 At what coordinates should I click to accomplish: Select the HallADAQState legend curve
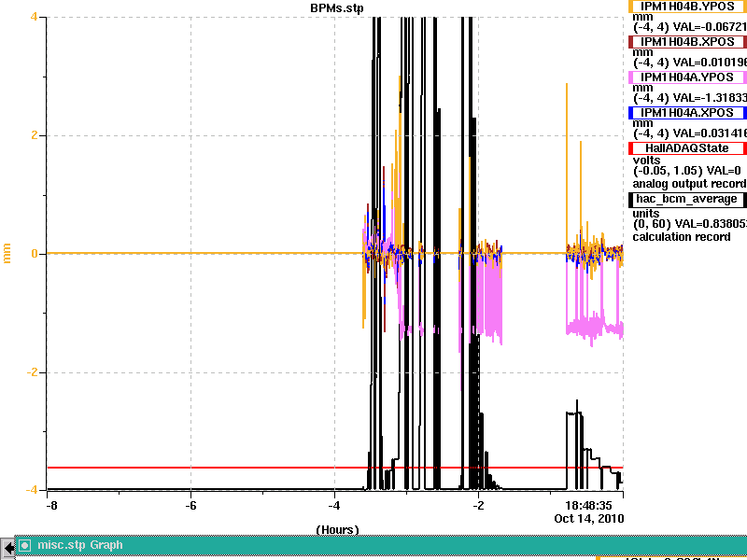point(687,148)
